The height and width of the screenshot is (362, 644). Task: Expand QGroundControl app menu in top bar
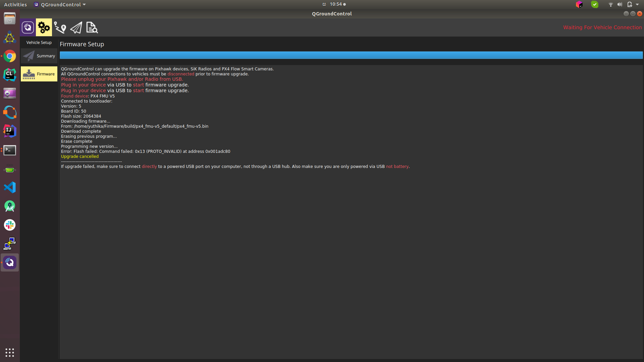[60, 4]
